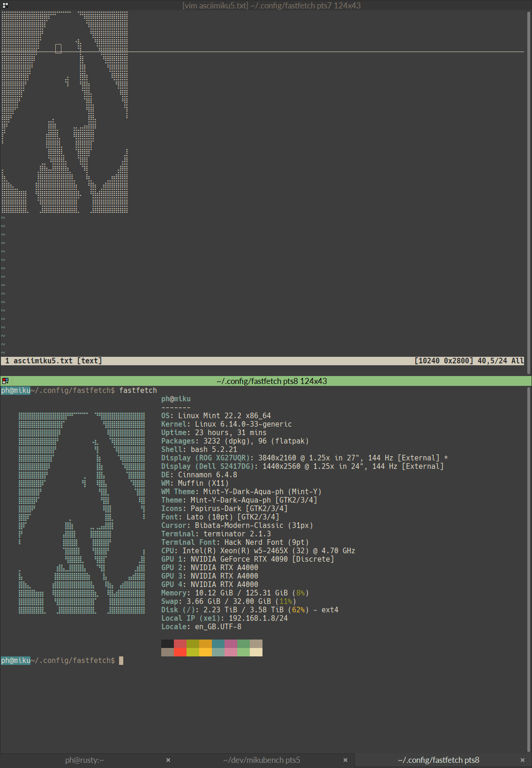
Task: Click the GPU 2: NVIDIA RTX A4000 line
Action: tap(210, 568)
